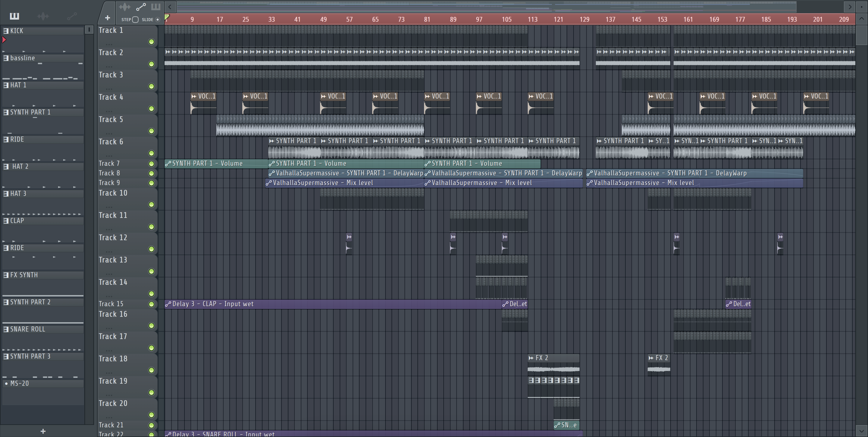The image size is (868, 437).
Task: Select the bassline pattern
Action: (43, 58)
